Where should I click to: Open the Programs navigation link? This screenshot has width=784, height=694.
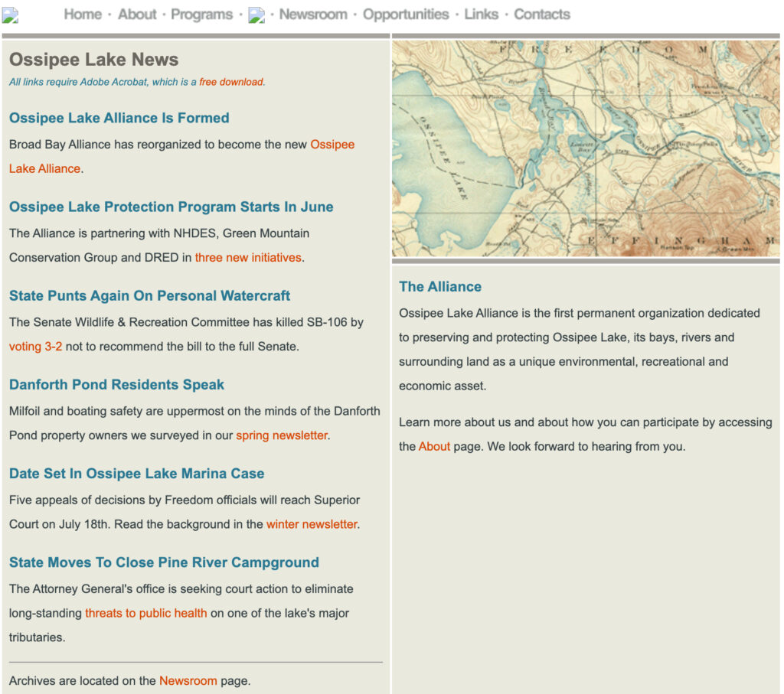pyautogui.click(x=201, y=15)
